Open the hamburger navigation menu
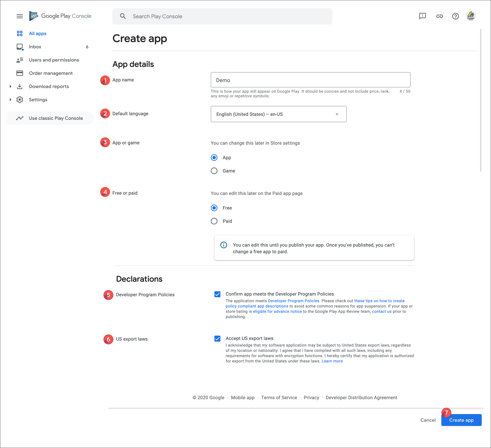The image size is (491, 448). pyautogui.click(x=19, y=16)
